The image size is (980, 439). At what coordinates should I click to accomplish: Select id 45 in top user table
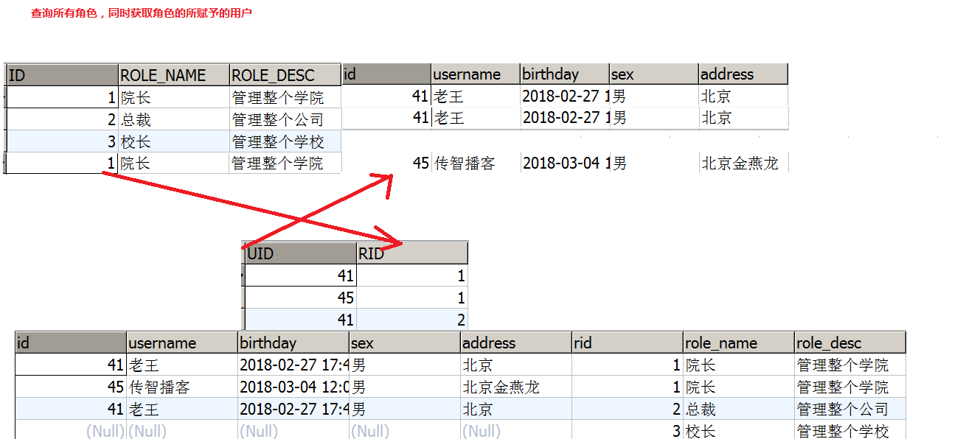[386, 163]
